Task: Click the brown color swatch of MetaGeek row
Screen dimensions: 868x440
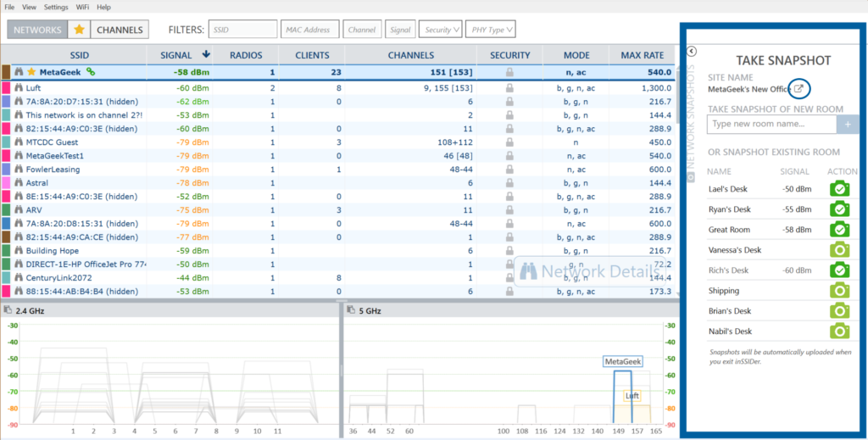Action: click(6, 72)
